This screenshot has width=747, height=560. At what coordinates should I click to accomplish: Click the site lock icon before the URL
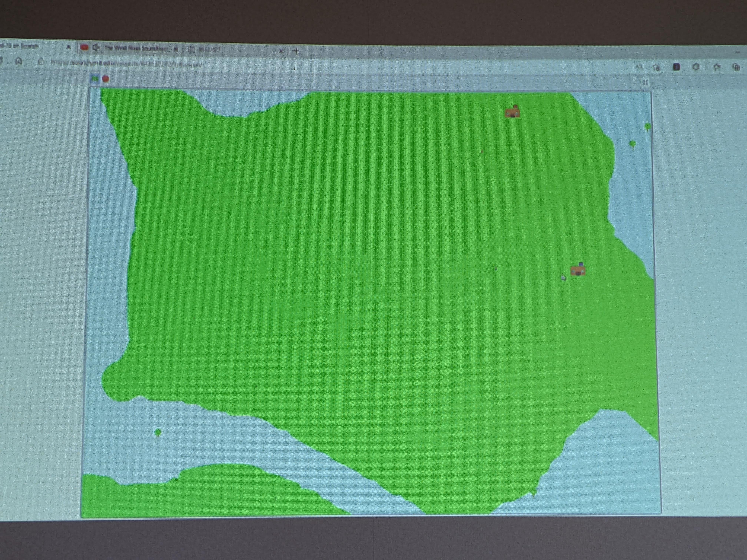(x=41, y=62)
